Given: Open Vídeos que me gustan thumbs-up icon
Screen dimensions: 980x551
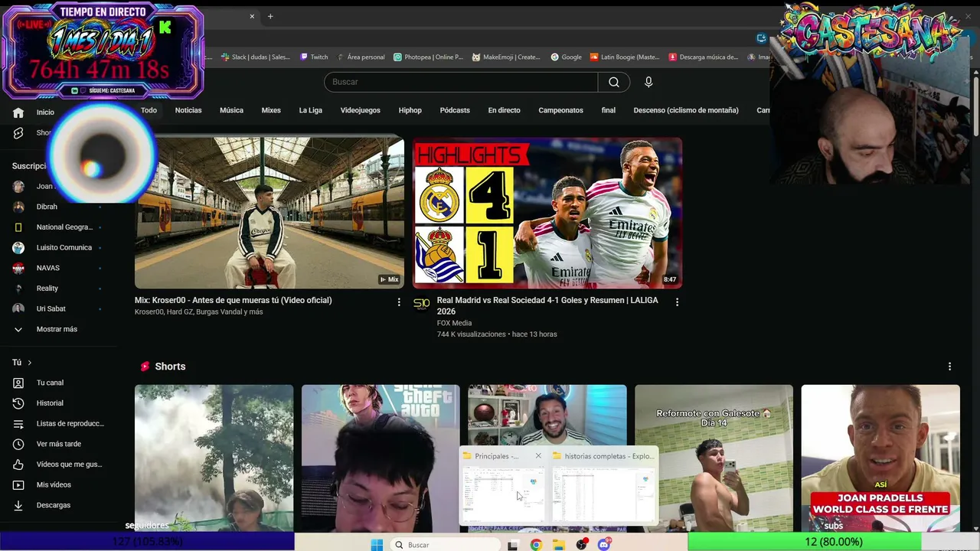Looking at the screenshot, I should pos(18,465).
